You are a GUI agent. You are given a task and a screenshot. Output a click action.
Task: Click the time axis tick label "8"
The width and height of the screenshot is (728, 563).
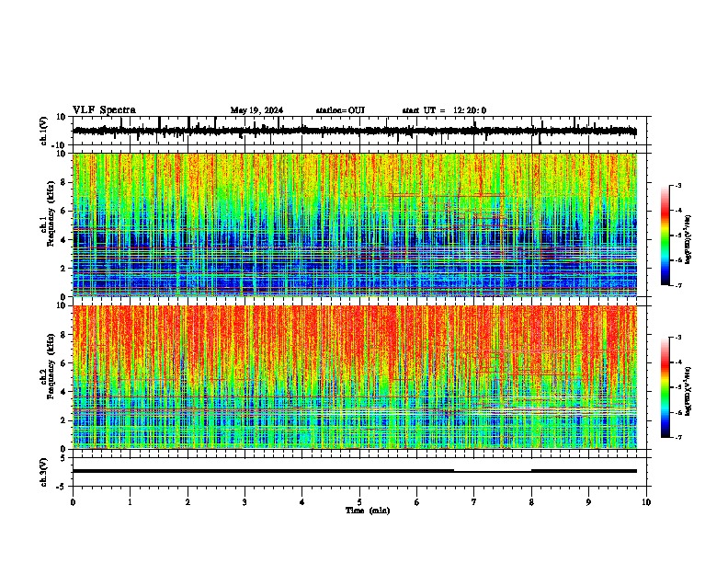point(531,502)
